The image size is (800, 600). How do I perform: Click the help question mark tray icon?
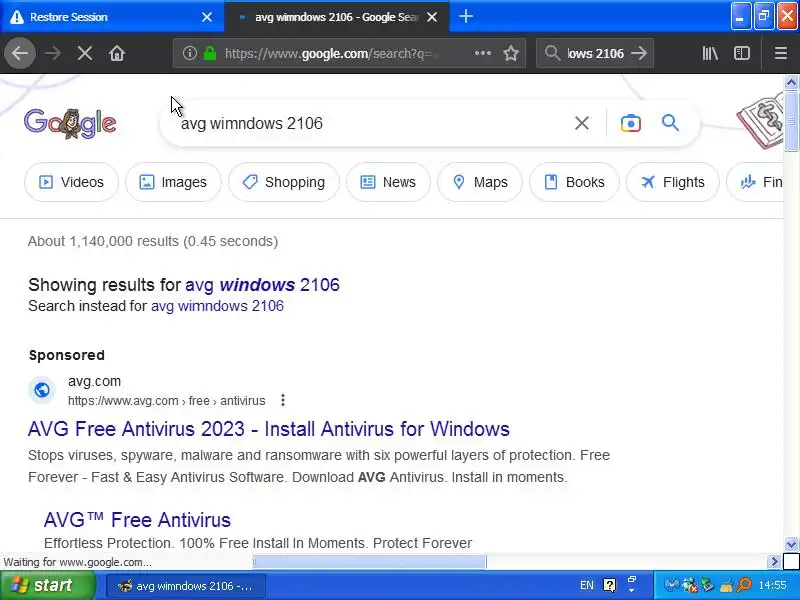tap(609, 585)
